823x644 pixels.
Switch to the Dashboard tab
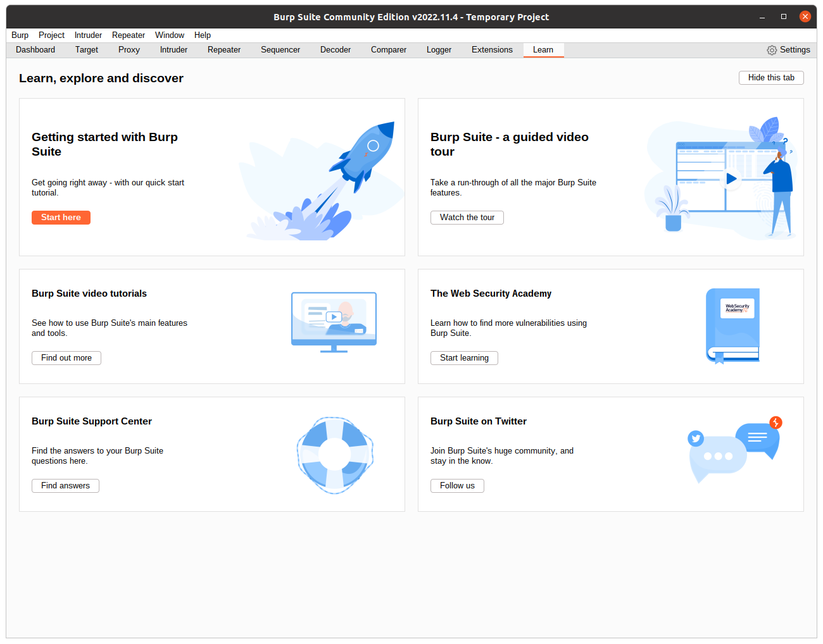(35, 50)
